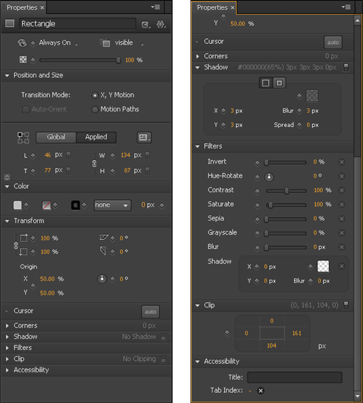Toggle the link width and height icon
Screen dimensions: 363x403
click(x=94, y=163)
